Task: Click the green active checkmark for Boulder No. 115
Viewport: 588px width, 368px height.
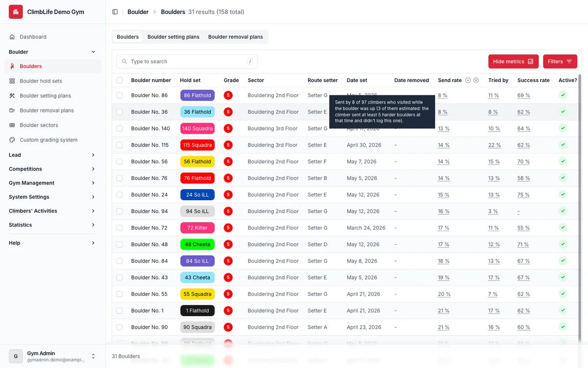Action: 563,145
